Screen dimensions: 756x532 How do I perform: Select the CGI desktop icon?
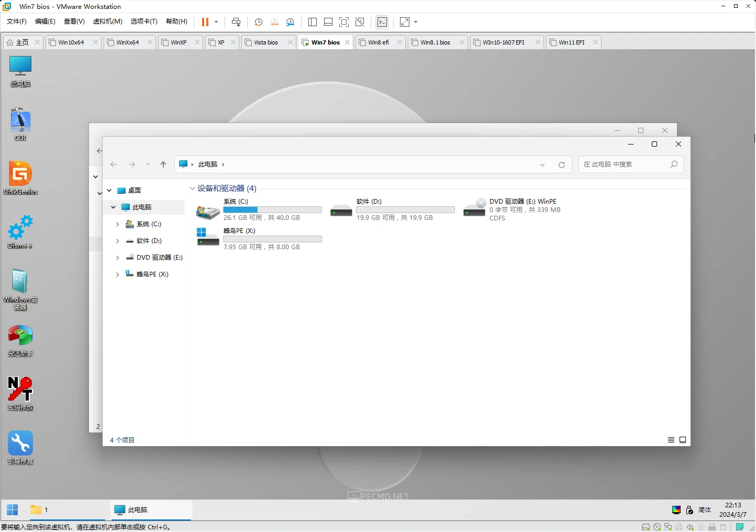coord(20,125)
